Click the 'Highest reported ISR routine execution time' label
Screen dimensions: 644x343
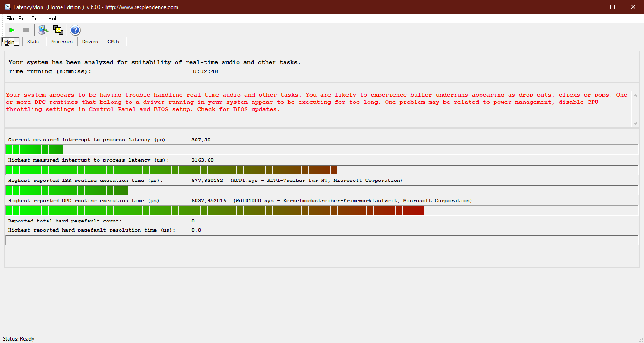click(x=85, y=181)
